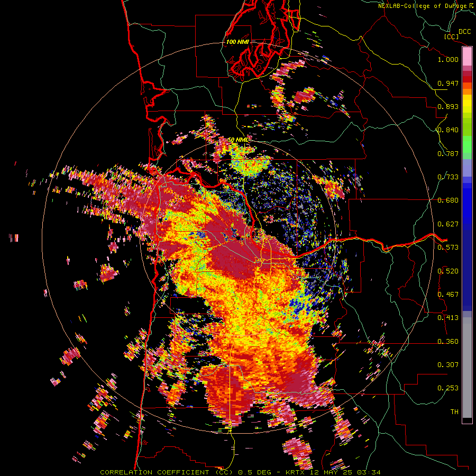Click the 100 NMI range ring label
The width and height of the screenshot is (476, 476).
click(x=237, y=42)
